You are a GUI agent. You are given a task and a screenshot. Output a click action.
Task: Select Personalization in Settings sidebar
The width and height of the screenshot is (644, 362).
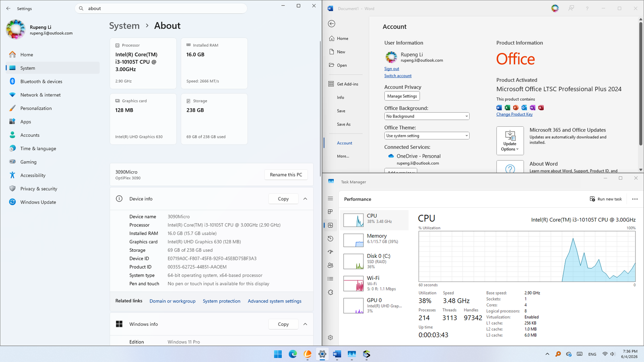[53, 108]
